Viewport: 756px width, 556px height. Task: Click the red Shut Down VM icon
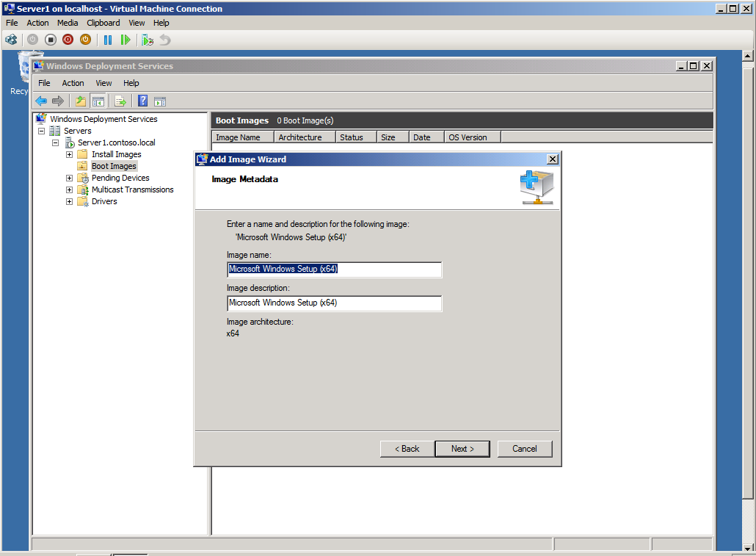[68, 40]
